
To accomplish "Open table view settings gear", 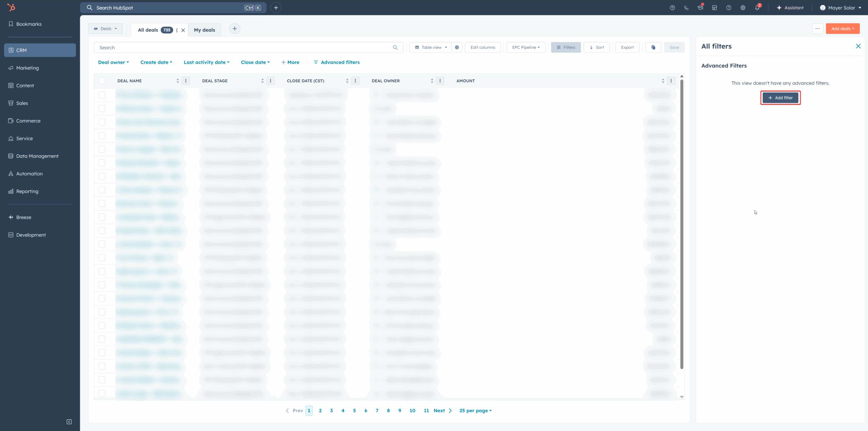I will pos(457,47).
